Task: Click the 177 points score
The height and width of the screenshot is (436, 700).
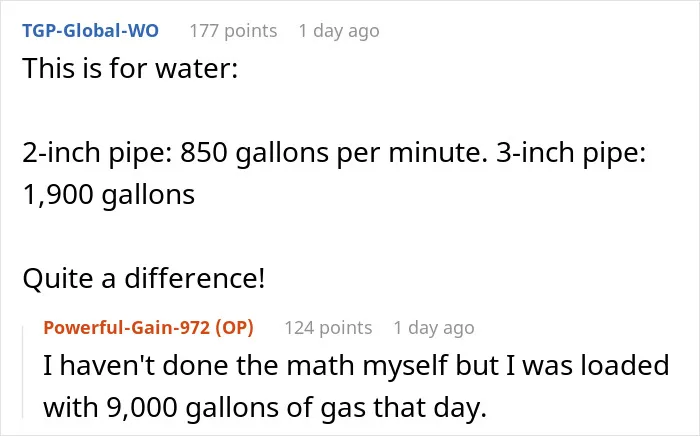Action: 233,31
